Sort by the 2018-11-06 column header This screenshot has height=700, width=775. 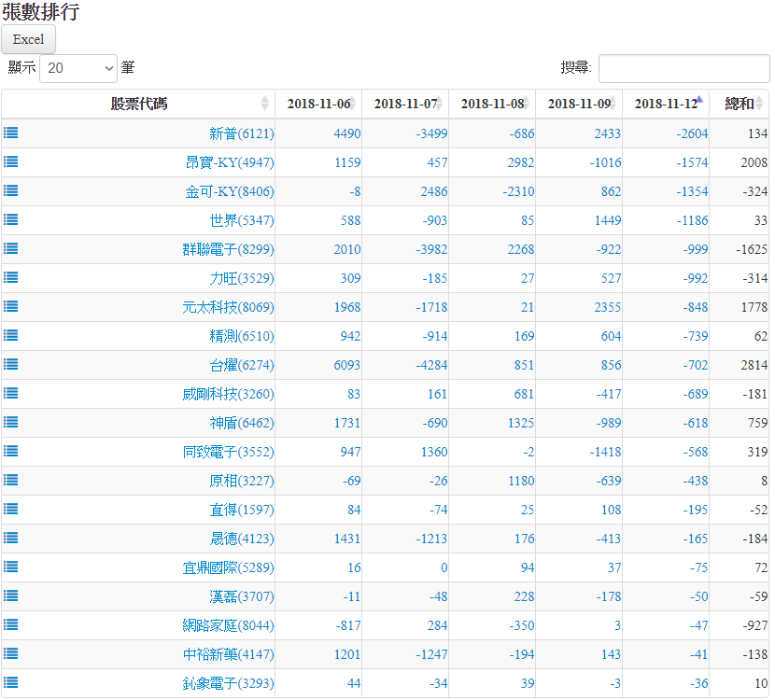point(318,104)
